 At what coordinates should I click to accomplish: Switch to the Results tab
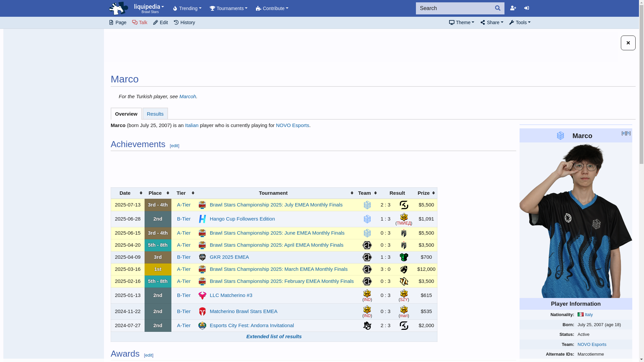tap(155, 114)
